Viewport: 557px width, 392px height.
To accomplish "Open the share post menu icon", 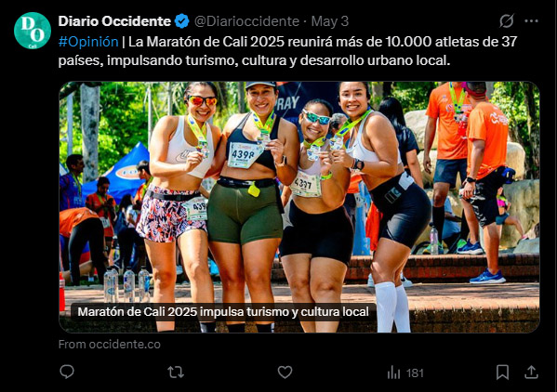I will [531, 372].
